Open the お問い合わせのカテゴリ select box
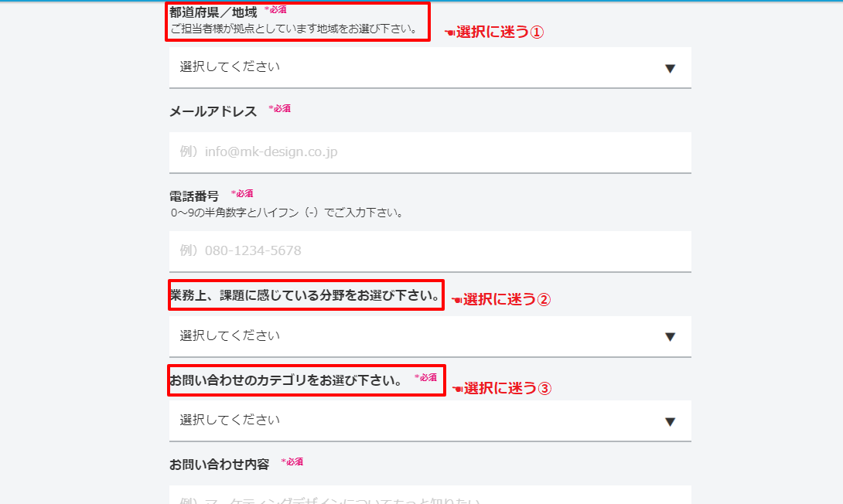 click(x=430, y=421)
